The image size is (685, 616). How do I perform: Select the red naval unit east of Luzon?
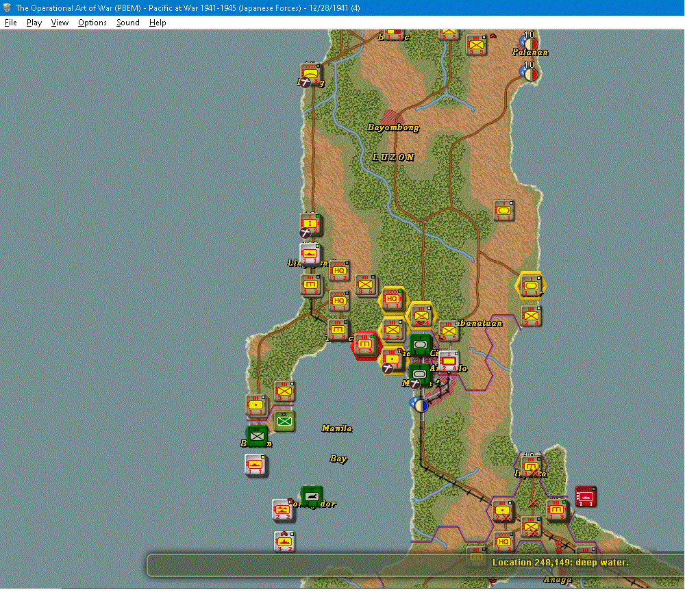[586, 496]
